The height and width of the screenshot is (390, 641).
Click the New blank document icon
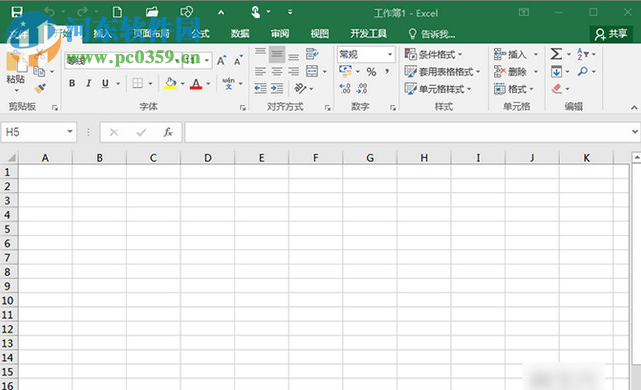point(117,11)
